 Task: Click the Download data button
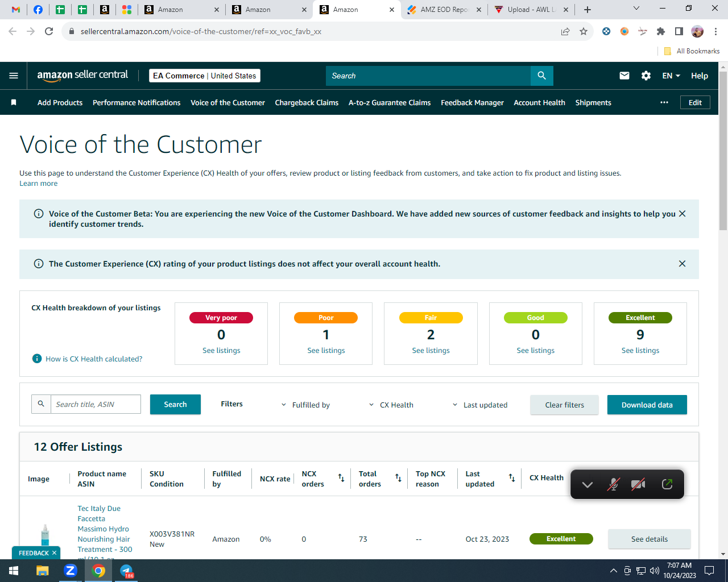pyautogui.click(x=647, y=405)
